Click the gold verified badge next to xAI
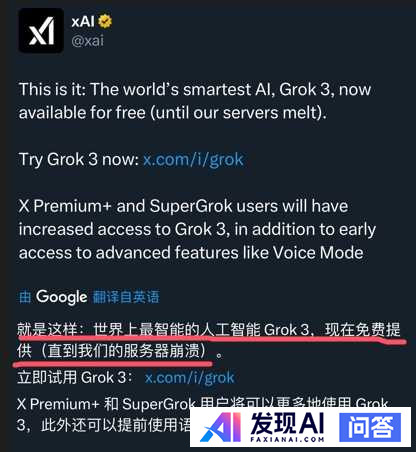The width and height of the screenshot is (416, 452). click(x=105, y=22)
